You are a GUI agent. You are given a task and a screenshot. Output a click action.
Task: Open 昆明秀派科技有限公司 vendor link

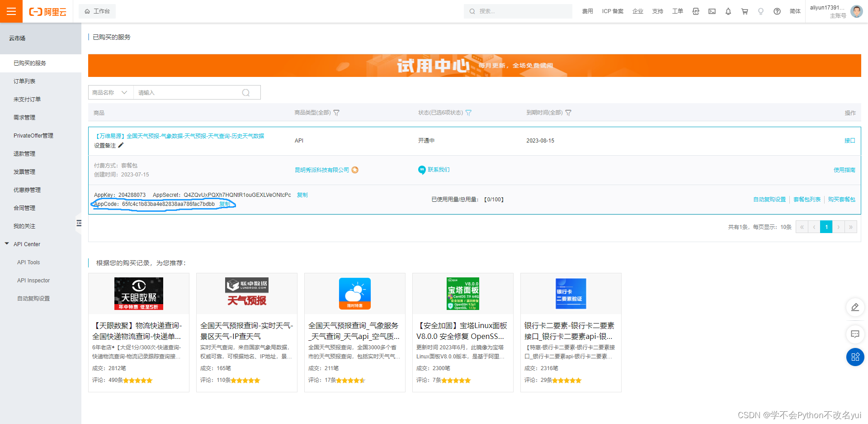coord(322,170)
